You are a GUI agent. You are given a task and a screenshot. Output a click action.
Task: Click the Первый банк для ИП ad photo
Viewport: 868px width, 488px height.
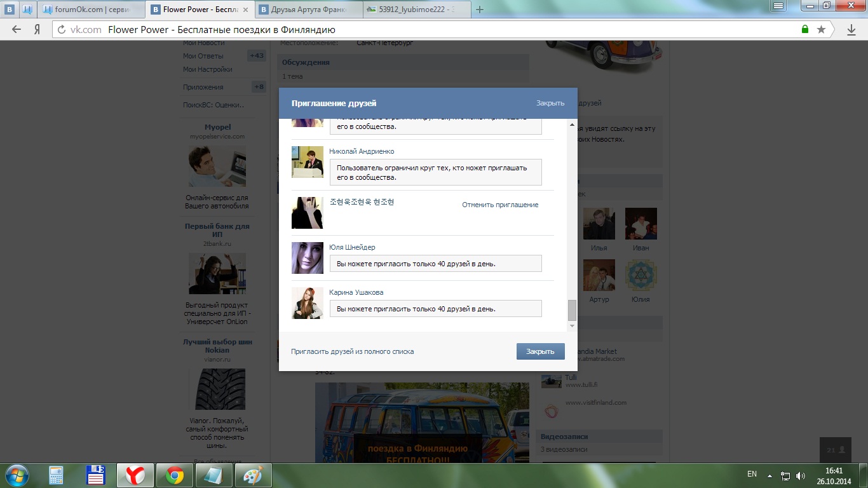217,273
